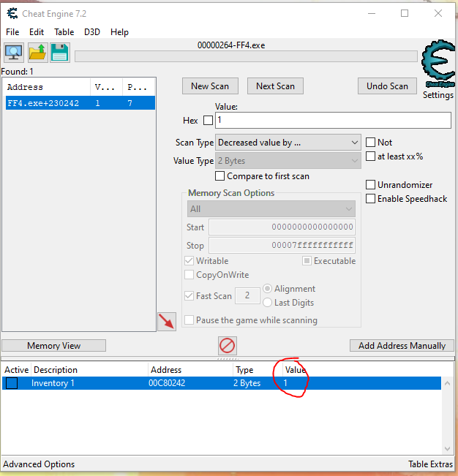Click the 2 Bytes type cell
Screen dimensions: 458x476
point(247,383)
